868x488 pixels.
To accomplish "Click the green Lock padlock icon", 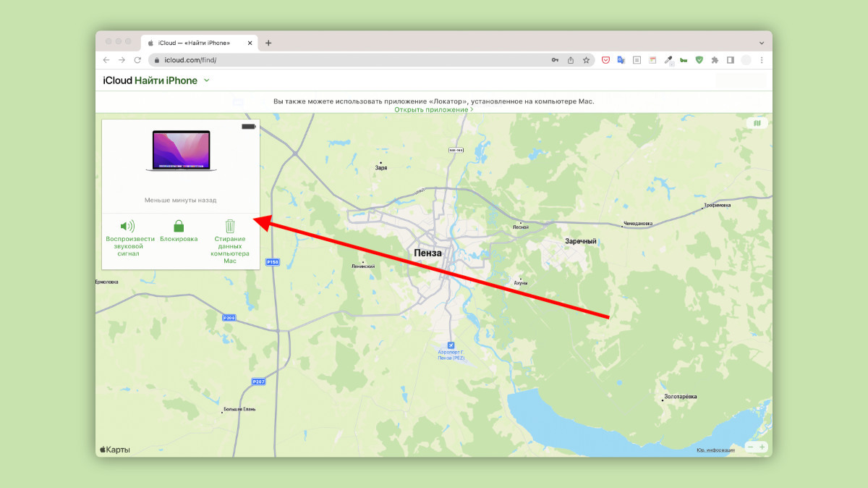I will pyautogui.click(x=179, y=226).
